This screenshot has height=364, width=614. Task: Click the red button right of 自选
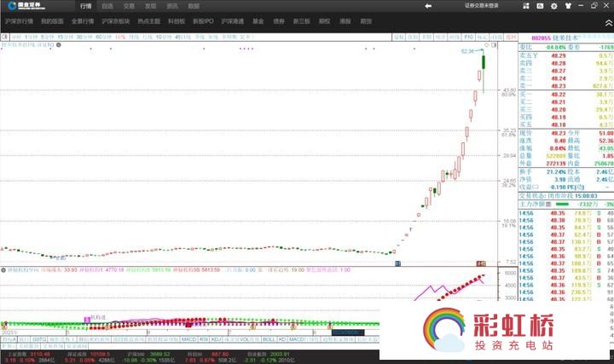click(x=511, y=37)
